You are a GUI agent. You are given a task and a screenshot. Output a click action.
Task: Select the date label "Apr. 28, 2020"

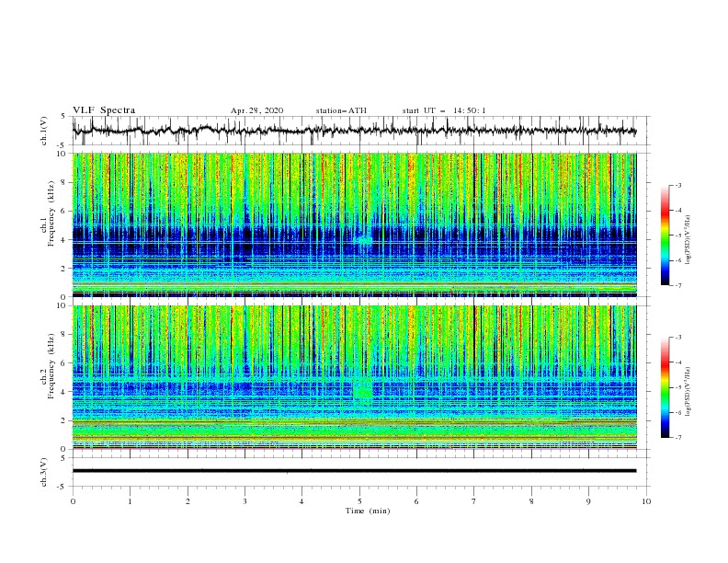tap(256, 110)
